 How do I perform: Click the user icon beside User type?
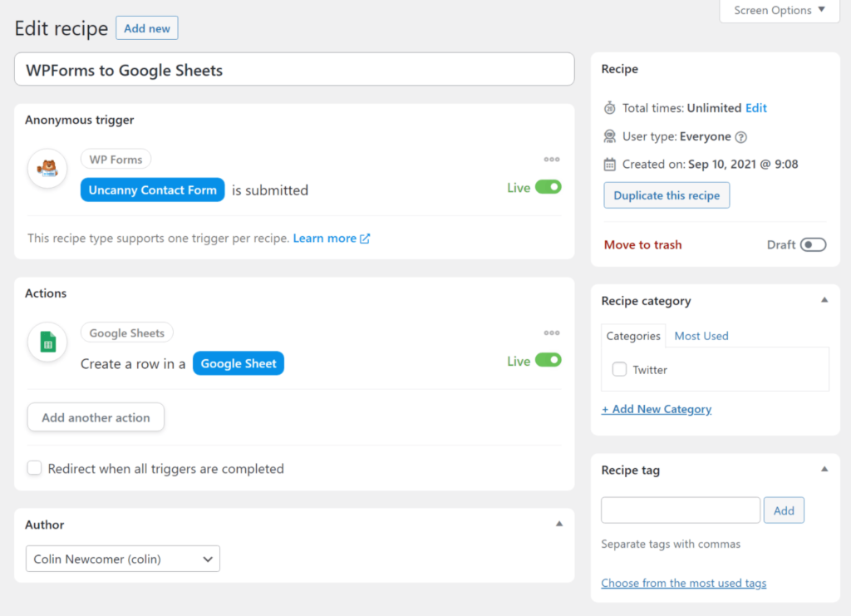coord(609,136)
